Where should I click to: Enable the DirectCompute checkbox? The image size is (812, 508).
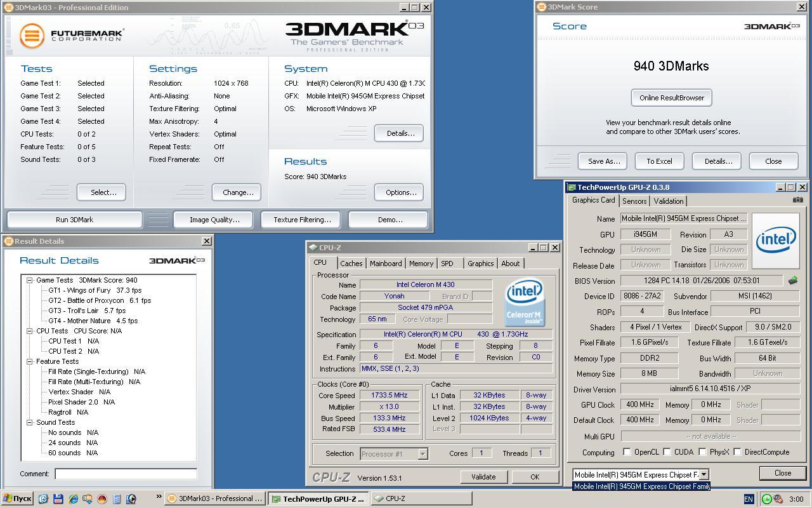click(737, 452)
